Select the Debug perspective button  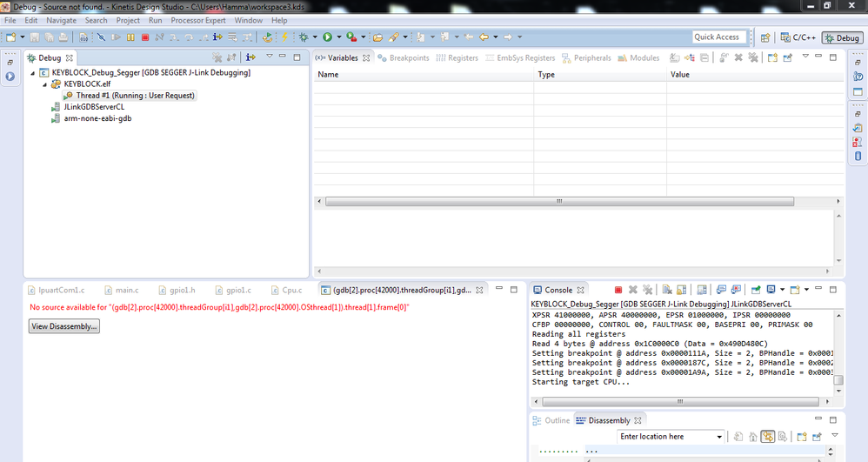(842, 37)
